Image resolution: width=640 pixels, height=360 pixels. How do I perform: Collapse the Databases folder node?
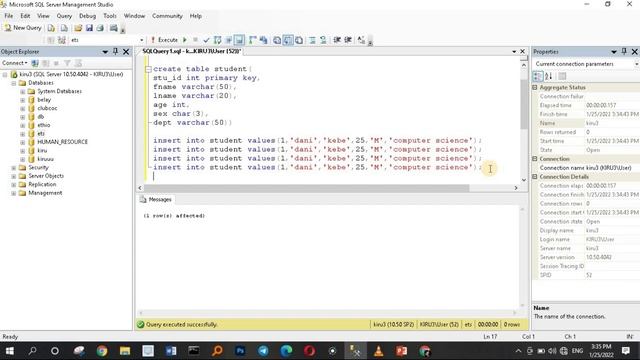pyautogui.click(x=13, y=83)
